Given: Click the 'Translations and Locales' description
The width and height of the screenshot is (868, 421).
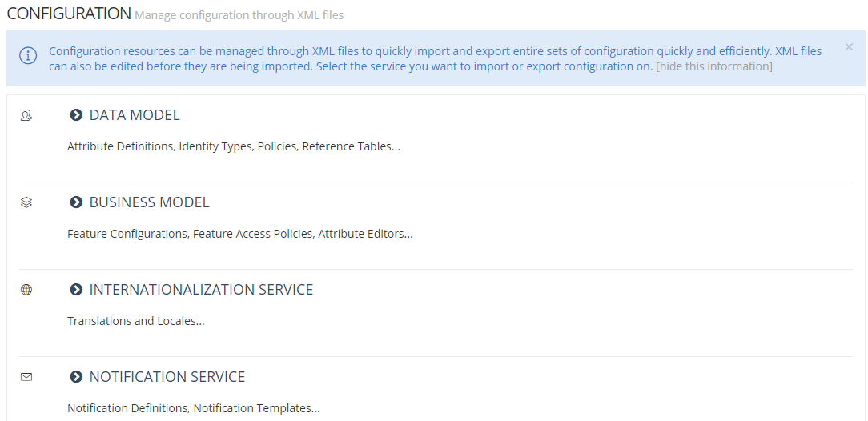Looking at the screenshot, I should click(135, 321).
